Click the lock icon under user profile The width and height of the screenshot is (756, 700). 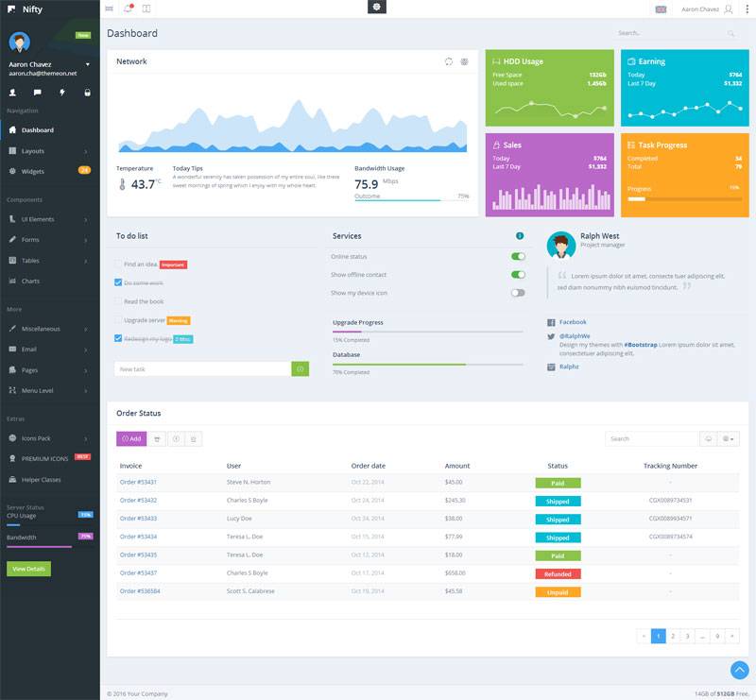click(x=88, y=93)
